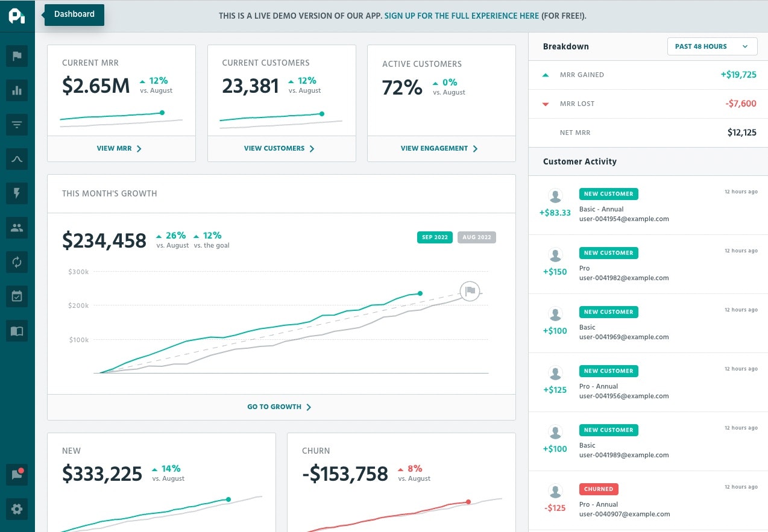The height and width of the screenshot is (532, 768).
Task: Click the goal flag marker on growth chart
Action: point(470,291)
